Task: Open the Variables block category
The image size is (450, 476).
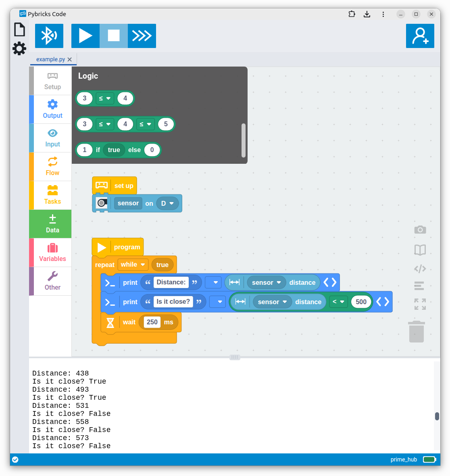Action: coord(52,253)
